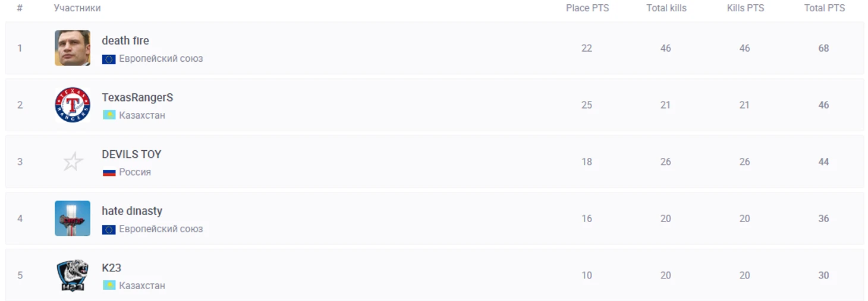Sort by Kills PTS column header
The image size is (868, 301).
click(746, 8)
